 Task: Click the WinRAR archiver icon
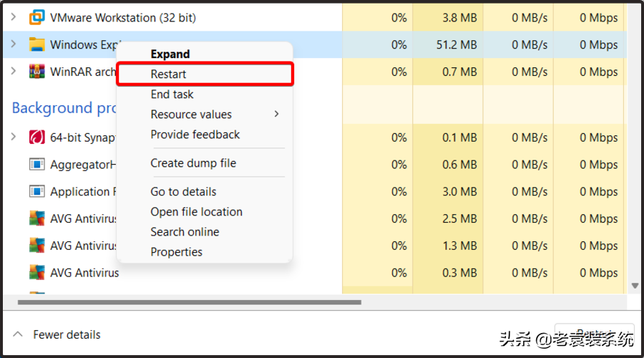click(37, 72)
